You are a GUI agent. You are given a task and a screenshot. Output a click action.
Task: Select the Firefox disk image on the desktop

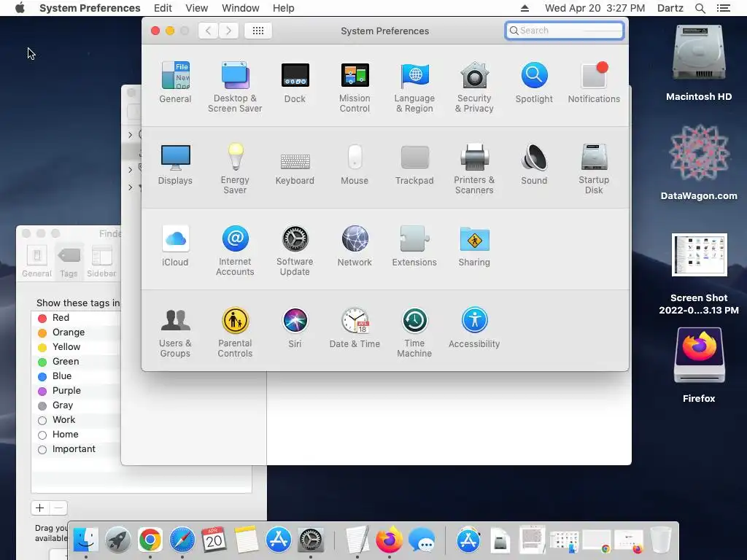(699, 365)
